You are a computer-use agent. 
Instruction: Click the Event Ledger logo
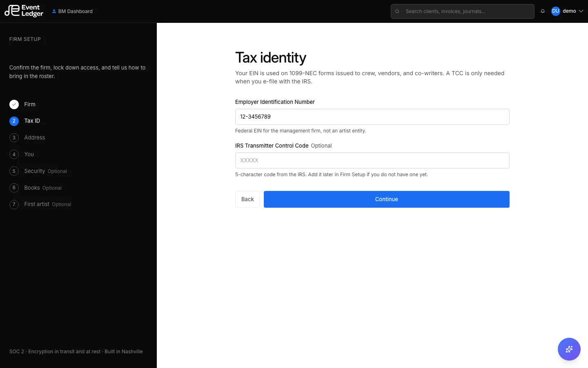tap(24, 11)
